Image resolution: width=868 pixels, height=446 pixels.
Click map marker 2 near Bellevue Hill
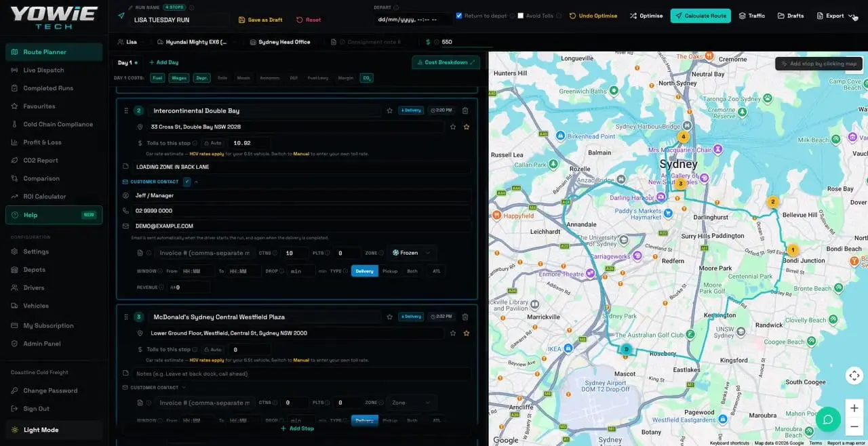(x=772, y=201)
